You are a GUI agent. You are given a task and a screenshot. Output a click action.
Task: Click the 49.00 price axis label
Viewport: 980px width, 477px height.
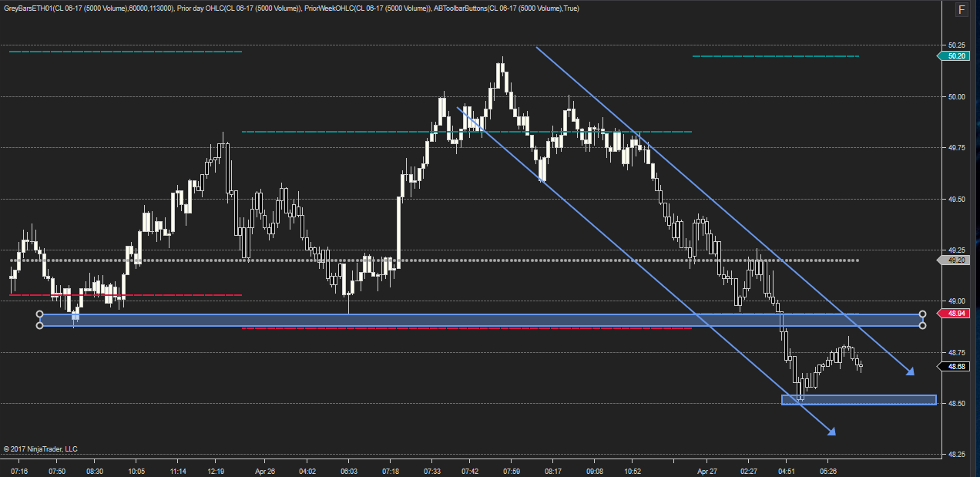click(x=956, y=301)
